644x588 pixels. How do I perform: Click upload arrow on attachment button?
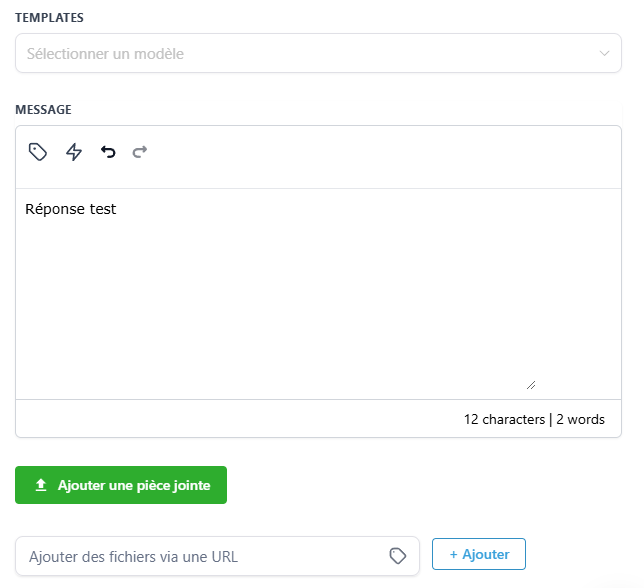[41, 485]
